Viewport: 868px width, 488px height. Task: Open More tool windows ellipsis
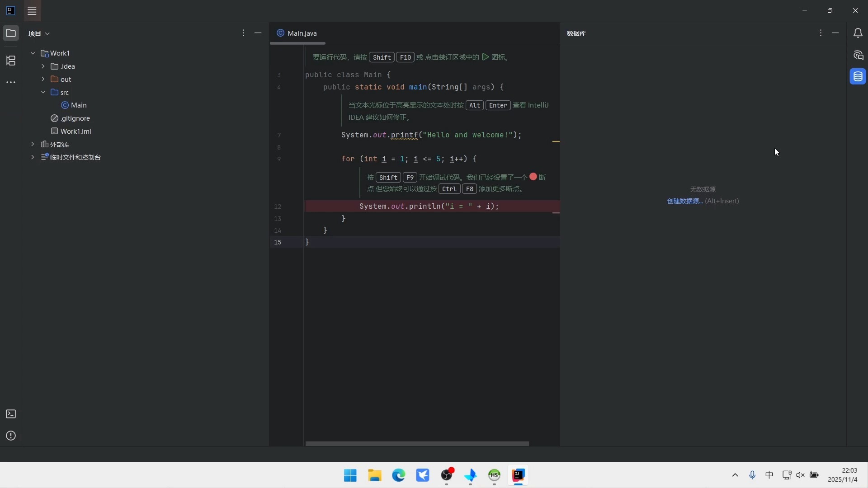coord(11,83)
